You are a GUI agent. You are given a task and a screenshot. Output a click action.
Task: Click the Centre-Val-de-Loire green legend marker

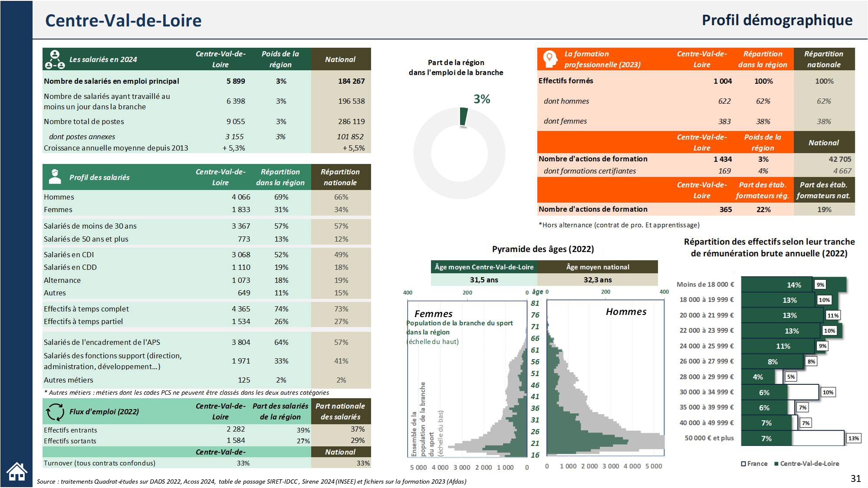tap(776, 464)
